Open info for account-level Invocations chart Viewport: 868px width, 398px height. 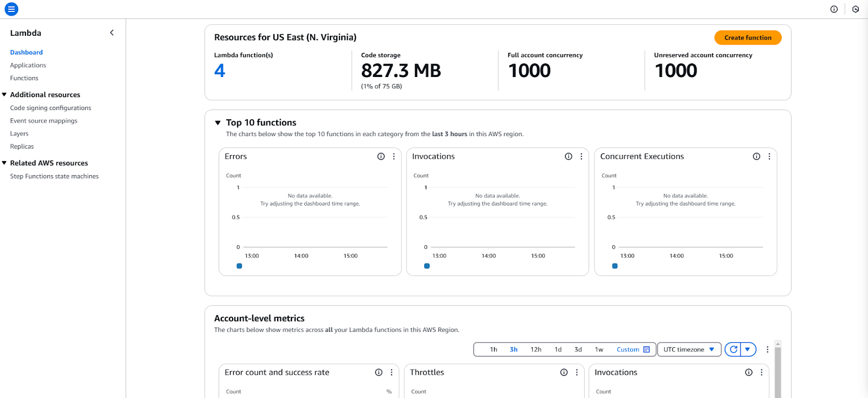tap(749, 373)
